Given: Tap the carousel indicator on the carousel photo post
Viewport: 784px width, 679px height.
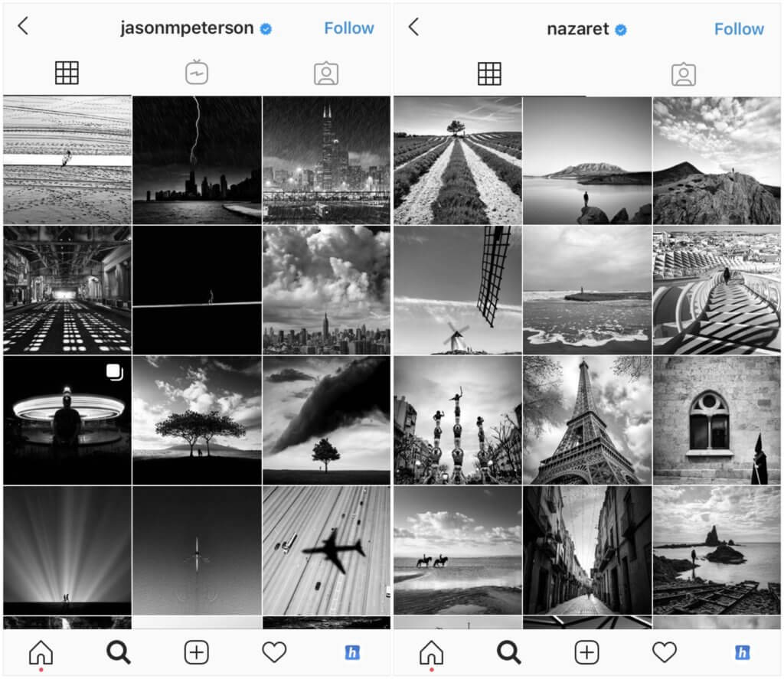Looking at the screenshot, I should [x=113, y=371].
